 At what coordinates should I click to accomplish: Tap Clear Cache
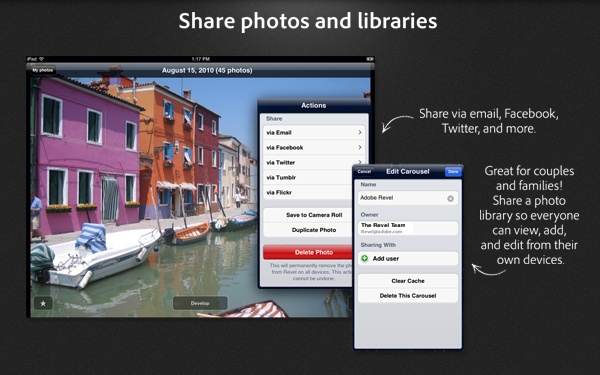(x=408, y=281)
